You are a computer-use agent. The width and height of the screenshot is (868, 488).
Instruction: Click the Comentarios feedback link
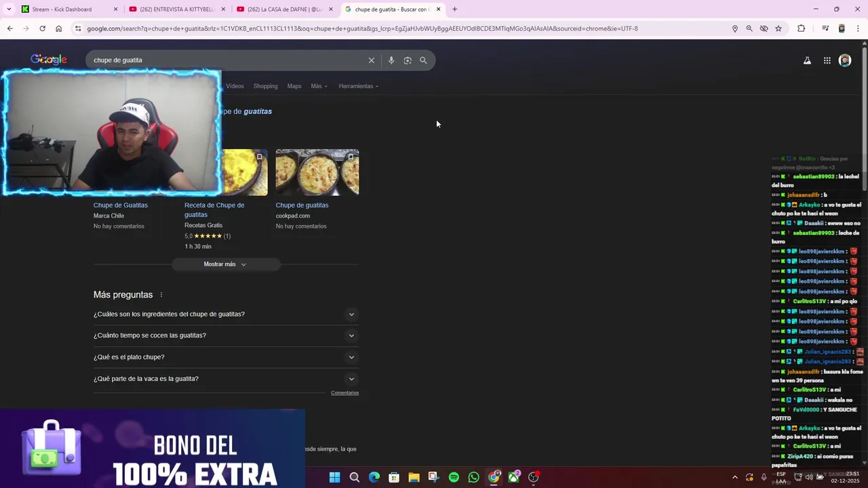[x=344, y=393]
